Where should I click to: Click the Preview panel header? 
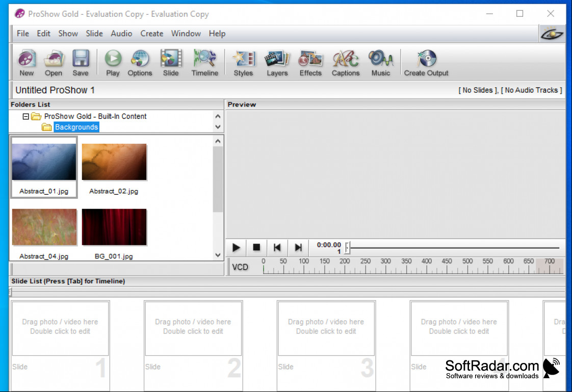point(242,104)
